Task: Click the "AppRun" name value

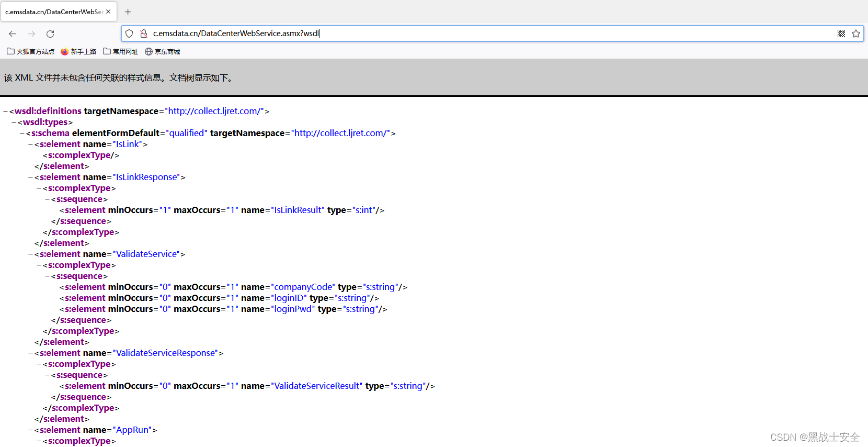Action: (132, 430)
